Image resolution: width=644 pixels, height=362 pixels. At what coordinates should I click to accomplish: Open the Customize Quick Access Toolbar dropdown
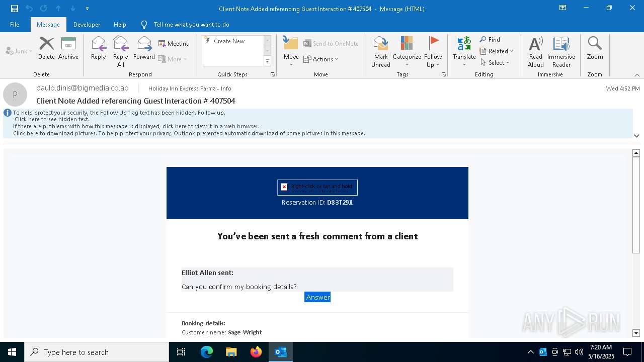(x=87, y=9)
